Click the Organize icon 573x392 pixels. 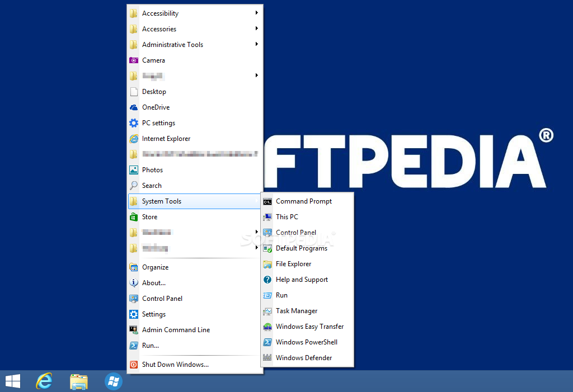[x=134, y=267]
